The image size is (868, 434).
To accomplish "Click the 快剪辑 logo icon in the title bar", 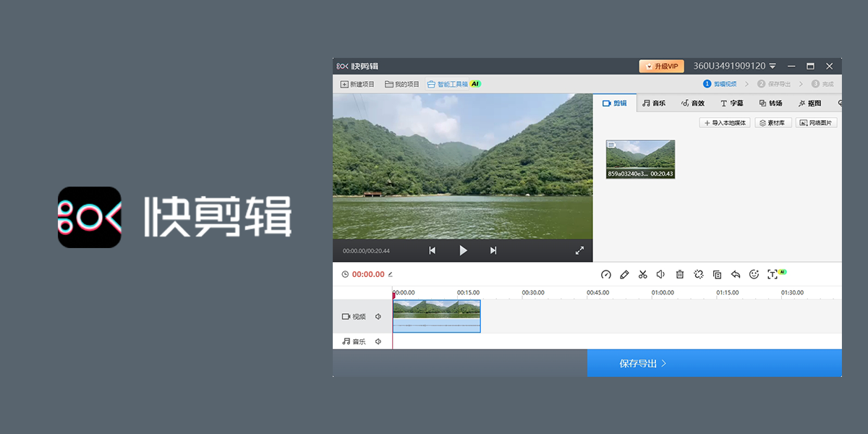I will [x=343, y=66].
